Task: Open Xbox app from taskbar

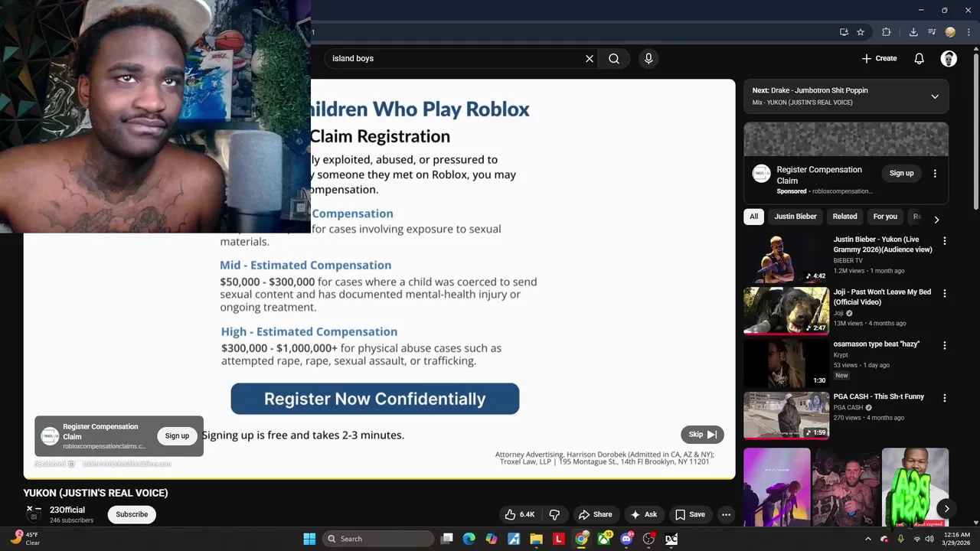Action: tap(604, 539)
